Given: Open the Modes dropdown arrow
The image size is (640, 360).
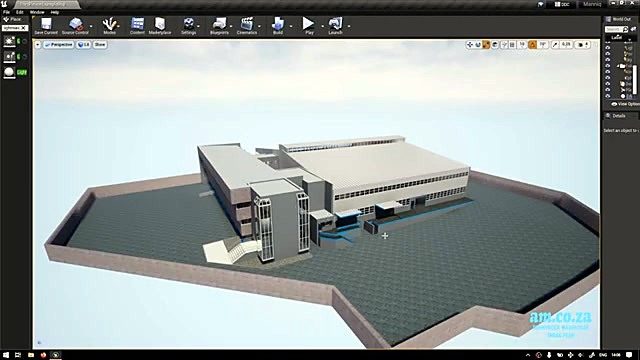Looking at the screenshot, I should (119, 26).
